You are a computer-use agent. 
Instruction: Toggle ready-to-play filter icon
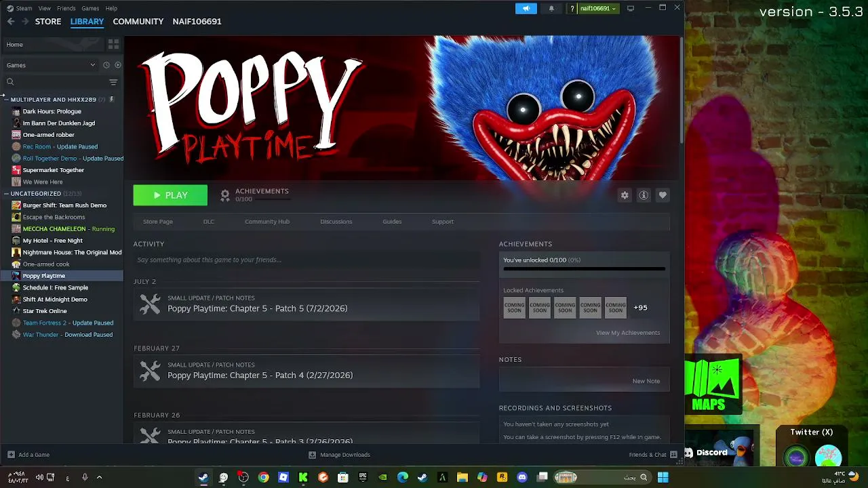117,65
